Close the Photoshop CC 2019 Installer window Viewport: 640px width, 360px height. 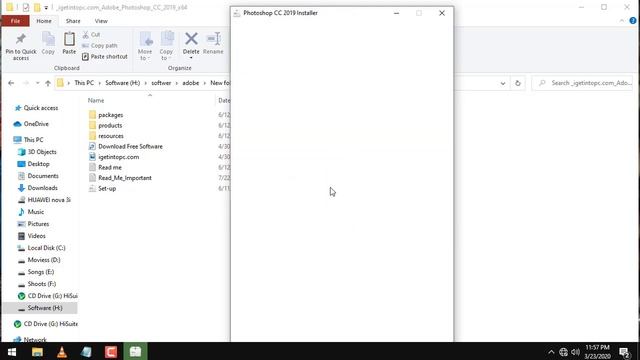point(442,13)
